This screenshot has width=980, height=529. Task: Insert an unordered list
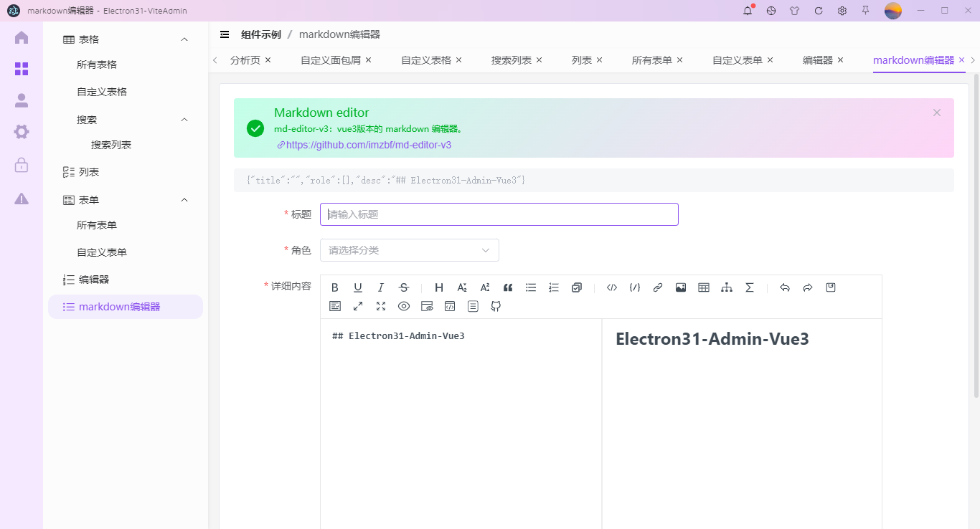point(530,287)
